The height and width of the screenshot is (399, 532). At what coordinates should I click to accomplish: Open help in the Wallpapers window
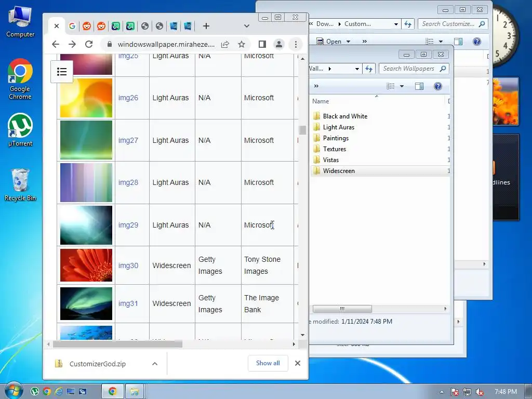[x=438, y=86]
